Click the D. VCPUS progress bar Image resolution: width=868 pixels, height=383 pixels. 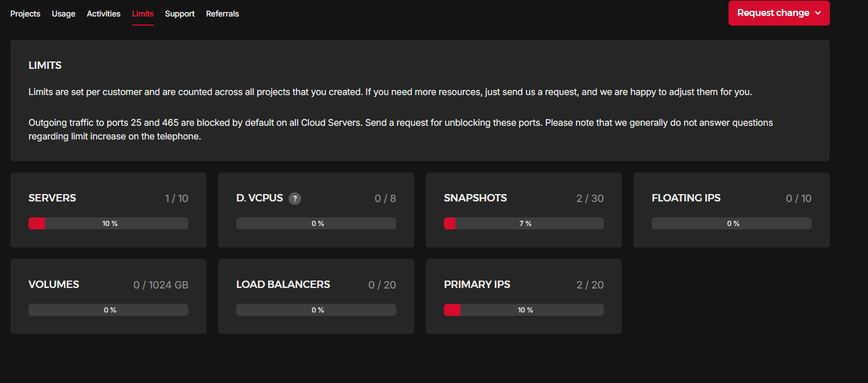[x=316, y=224]
